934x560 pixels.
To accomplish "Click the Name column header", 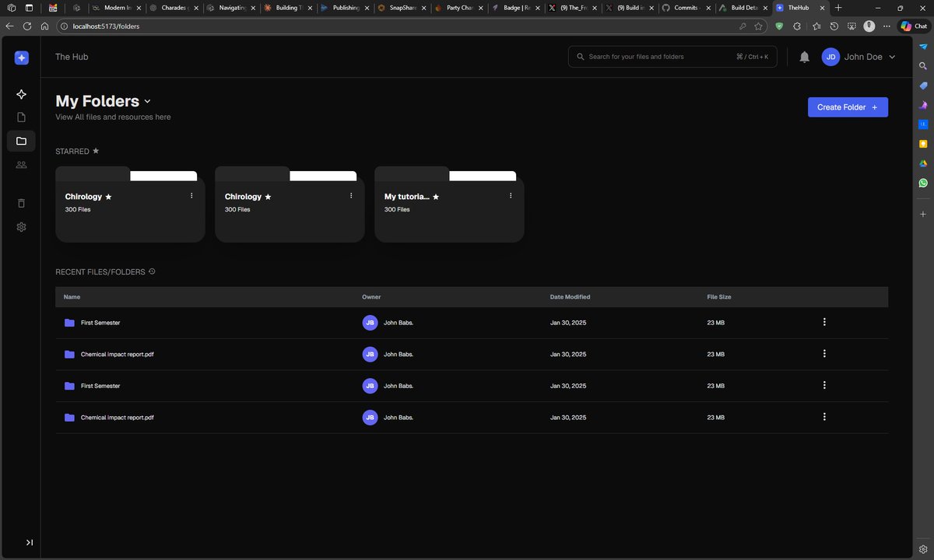I will pyautogui.click(x=72, y=297).
